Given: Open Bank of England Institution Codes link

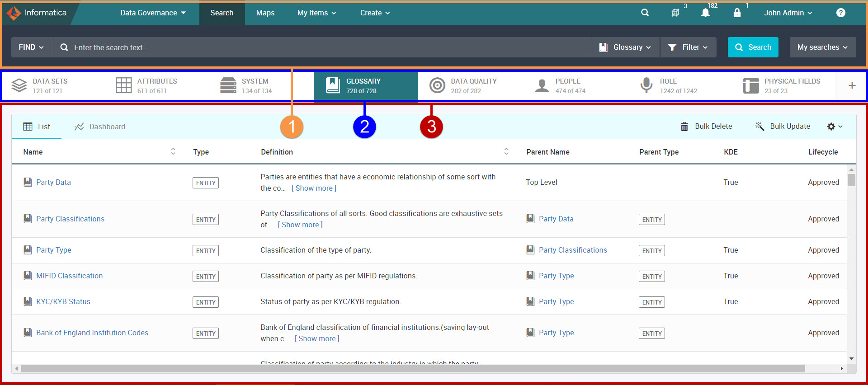Looking at the screenshot, I should tap(92, 333).
